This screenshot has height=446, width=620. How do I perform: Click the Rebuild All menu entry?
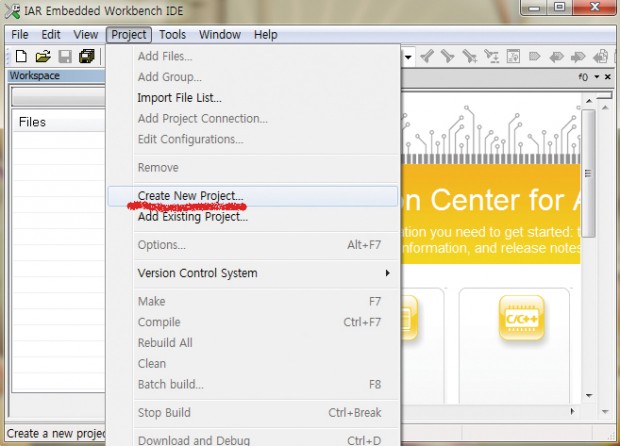[253, 343]
